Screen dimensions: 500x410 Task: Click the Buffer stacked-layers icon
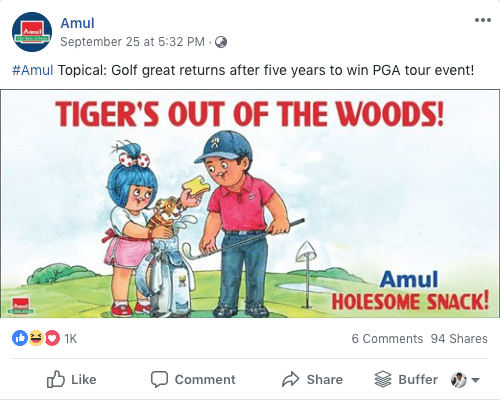383,379
